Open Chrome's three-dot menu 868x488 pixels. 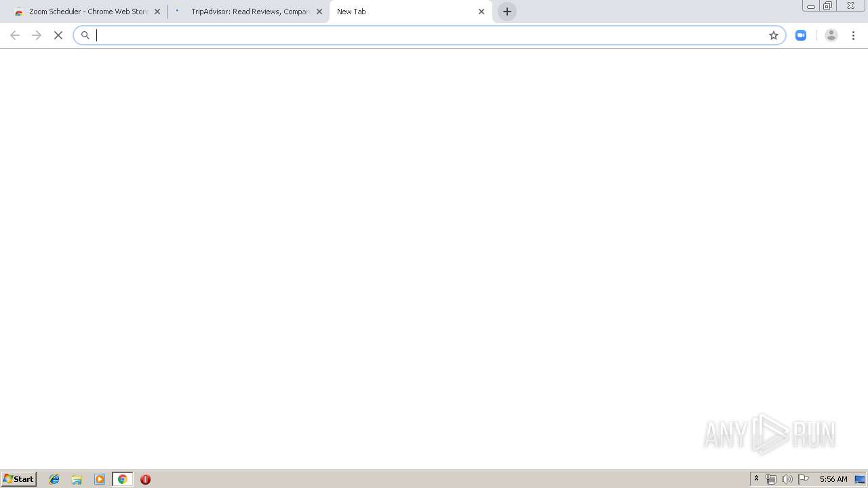854,35
